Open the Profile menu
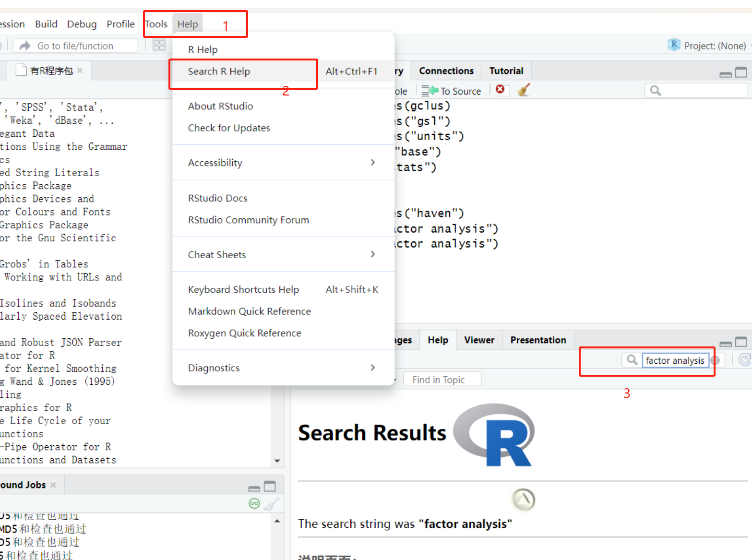Screen dimensions: 752x560 (x=120, y=24)
